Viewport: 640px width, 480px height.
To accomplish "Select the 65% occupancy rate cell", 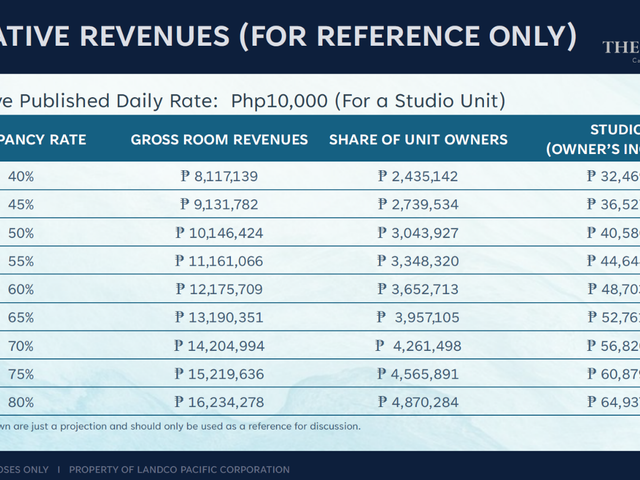I will pyautogui.click(x=21, y=317).
